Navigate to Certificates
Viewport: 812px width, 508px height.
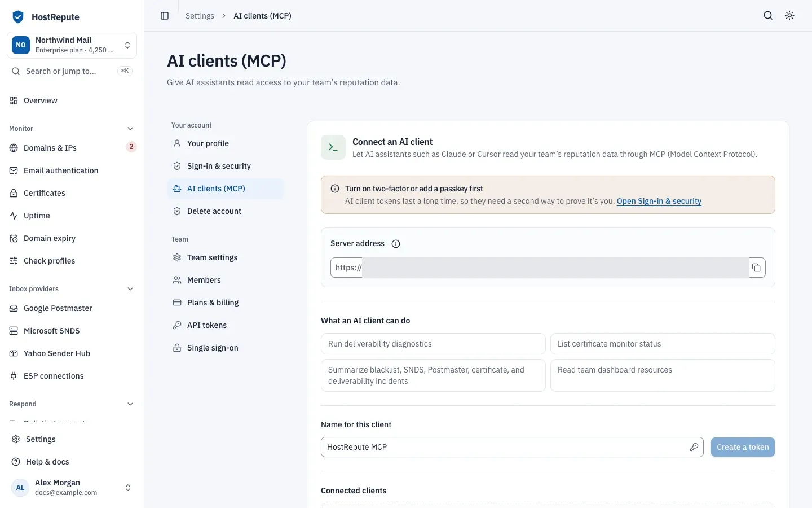[x=72, y=193]
